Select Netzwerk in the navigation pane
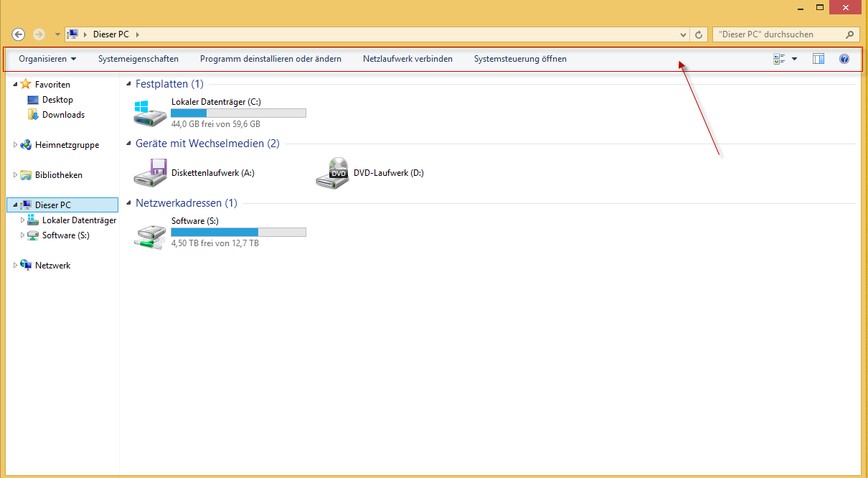This screenshot has height=478, width=868. pos(52,266)
